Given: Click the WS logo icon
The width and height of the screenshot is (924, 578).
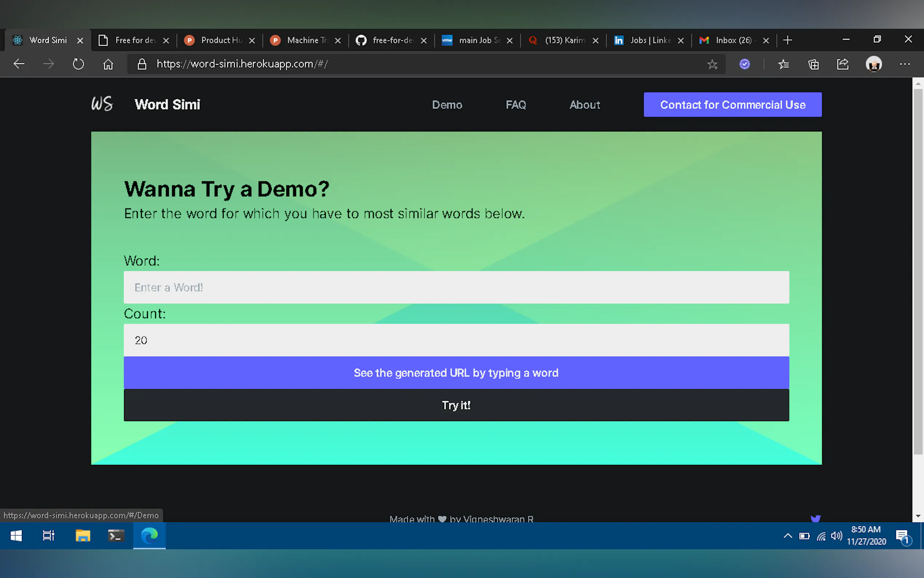Looking at the screenshot, I should click(102, 104).
